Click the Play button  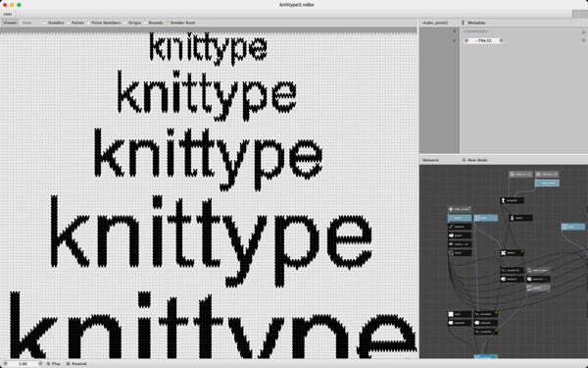tap(53, 363)
